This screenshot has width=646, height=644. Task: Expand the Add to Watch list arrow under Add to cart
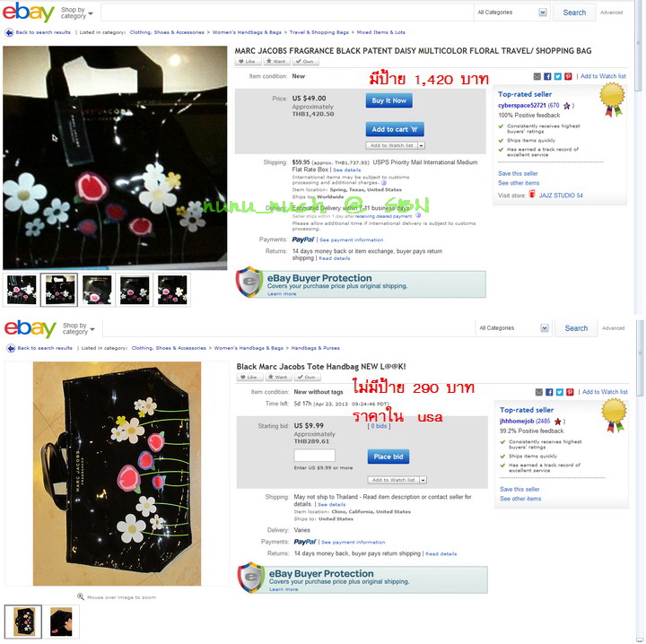[421, 145]
